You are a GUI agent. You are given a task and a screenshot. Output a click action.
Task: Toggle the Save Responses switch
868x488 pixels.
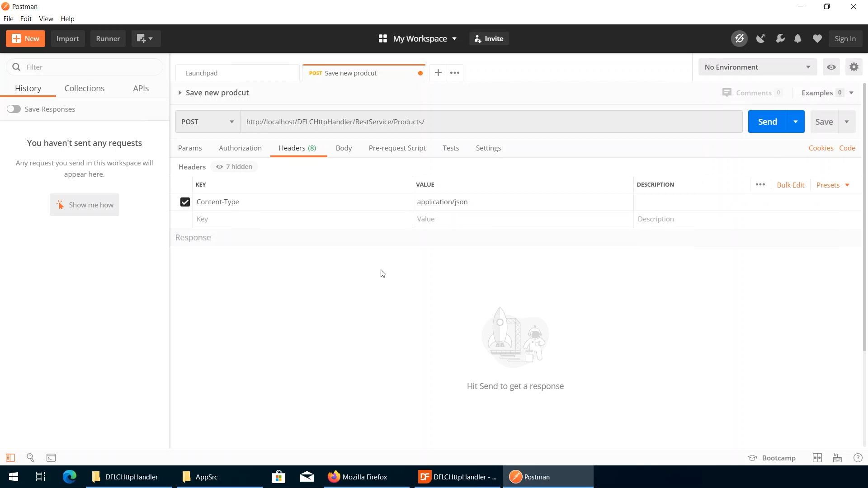coord(14,109)
